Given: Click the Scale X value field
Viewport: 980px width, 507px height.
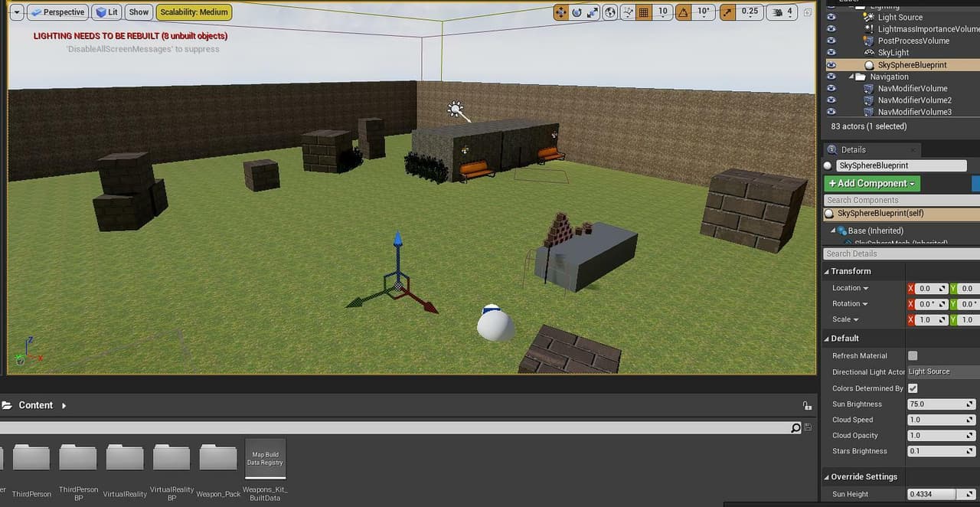Looking at the screenshot, I should tap(932, 319).
